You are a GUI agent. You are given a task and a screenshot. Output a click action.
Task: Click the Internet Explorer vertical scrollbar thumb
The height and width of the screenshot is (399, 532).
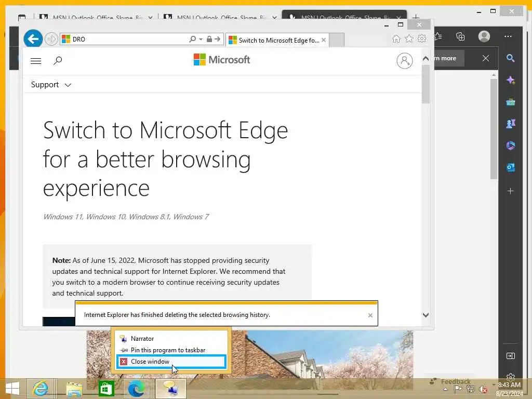coord(426,84)
